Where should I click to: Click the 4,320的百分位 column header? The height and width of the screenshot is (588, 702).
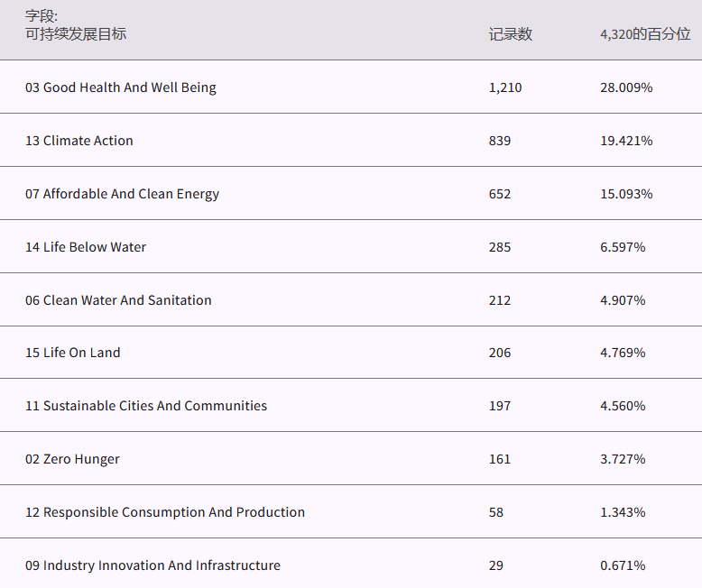[644, 34]
